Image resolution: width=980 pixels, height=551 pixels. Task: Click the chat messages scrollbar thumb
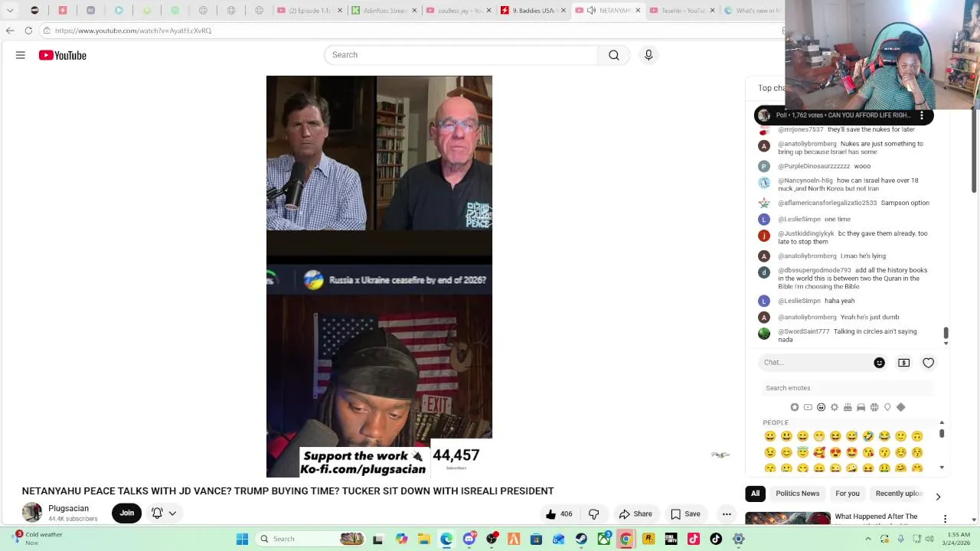946,333
